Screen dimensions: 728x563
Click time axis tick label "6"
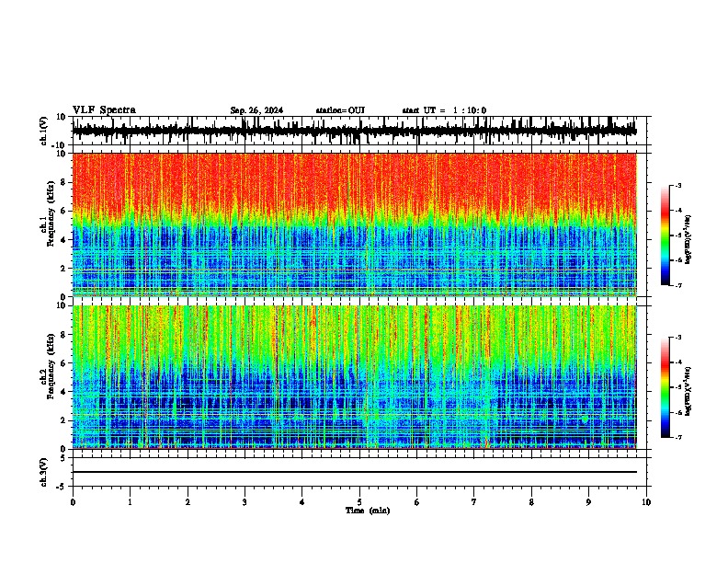[x=417, y=502]
